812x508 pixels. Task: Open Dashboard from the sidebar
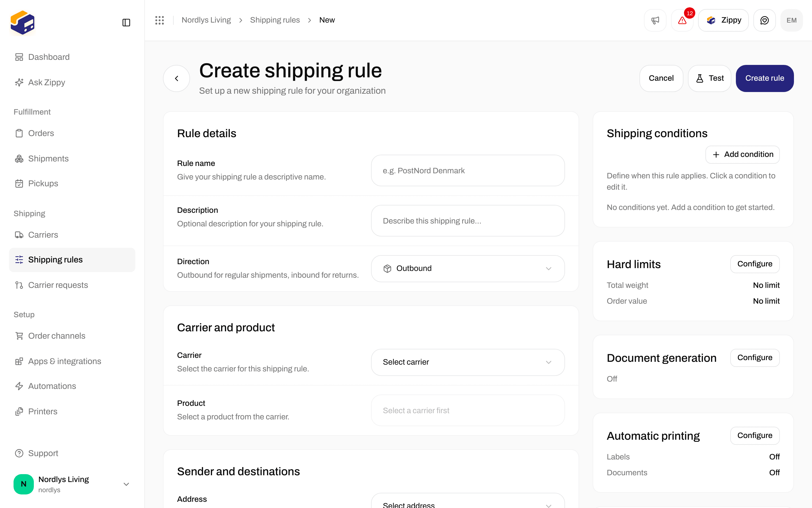click(72, 57)
